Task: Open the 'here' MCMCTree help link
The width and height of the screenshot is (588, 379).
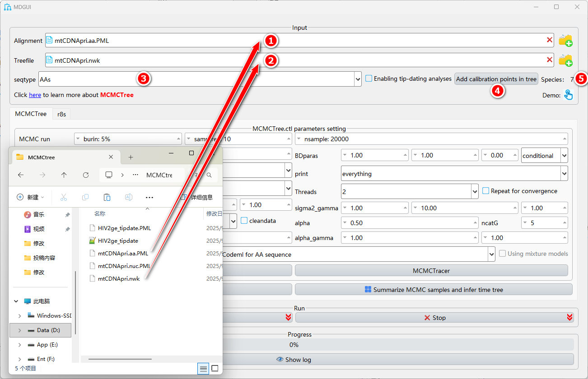Action: point(35,95)
